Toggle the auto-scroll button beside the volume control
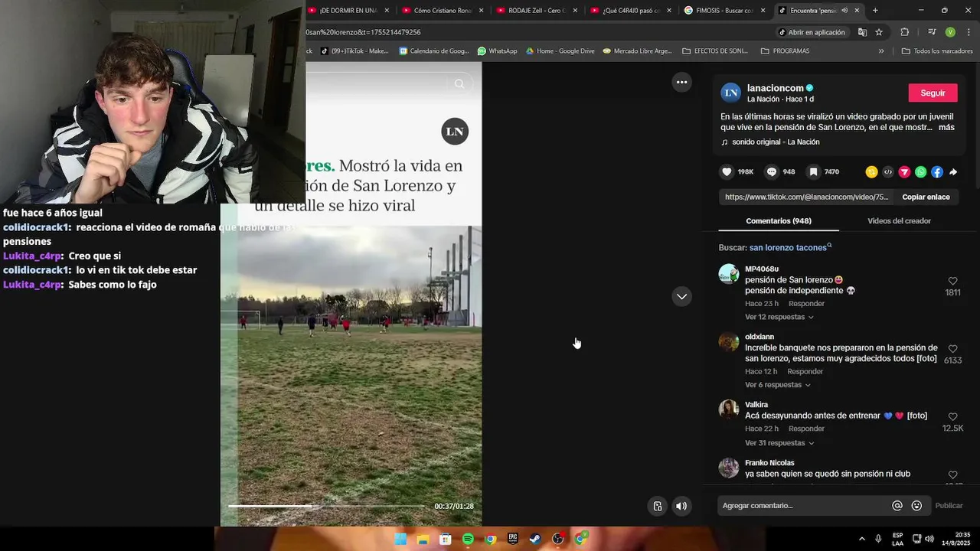This screenshot has height=551, width=980. (657, 506)
